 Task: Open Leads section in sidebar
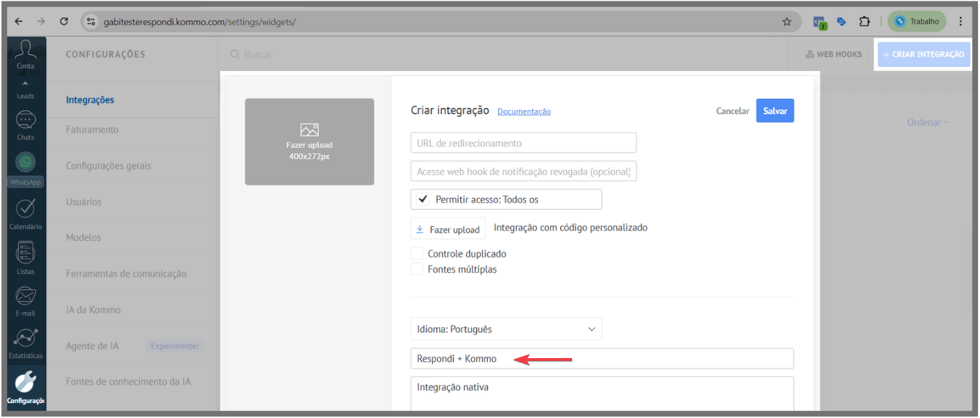[26, 89]
